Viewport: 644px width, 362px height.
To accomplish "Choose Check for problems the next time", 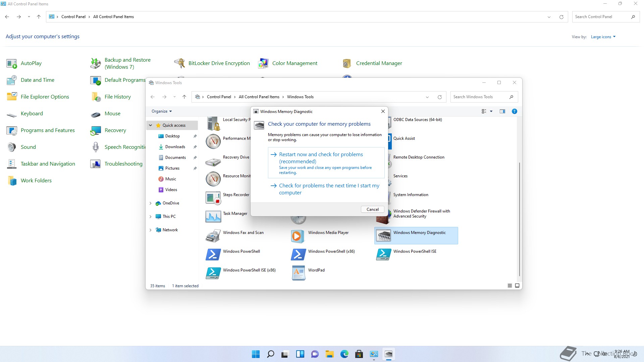I will point(326,189).
